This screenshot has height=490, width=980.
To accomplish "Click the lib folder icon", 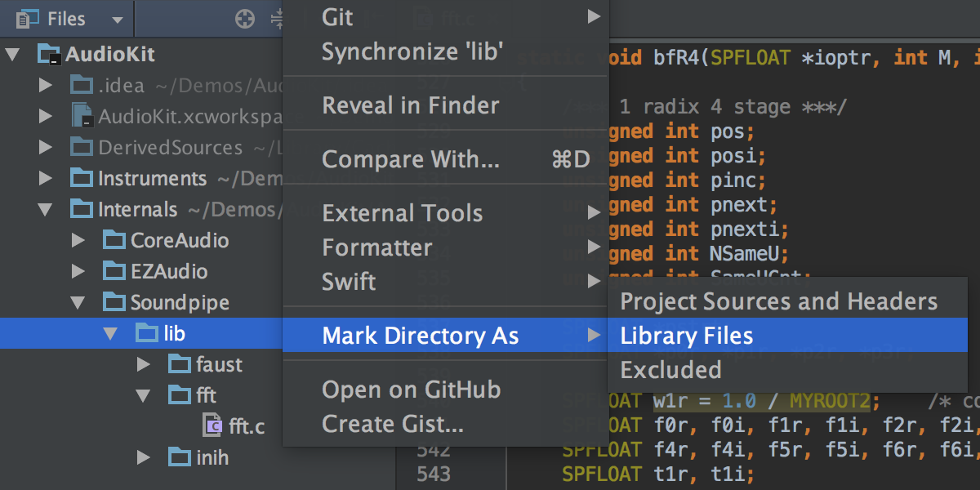I will click(147, 333).
